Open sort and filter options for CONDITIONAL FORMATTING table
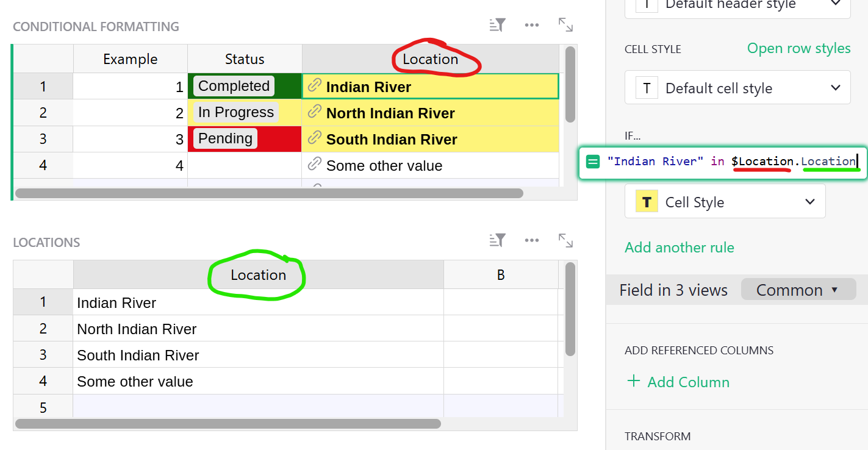The height and width of the screenshot is (450, 868). 497,24
